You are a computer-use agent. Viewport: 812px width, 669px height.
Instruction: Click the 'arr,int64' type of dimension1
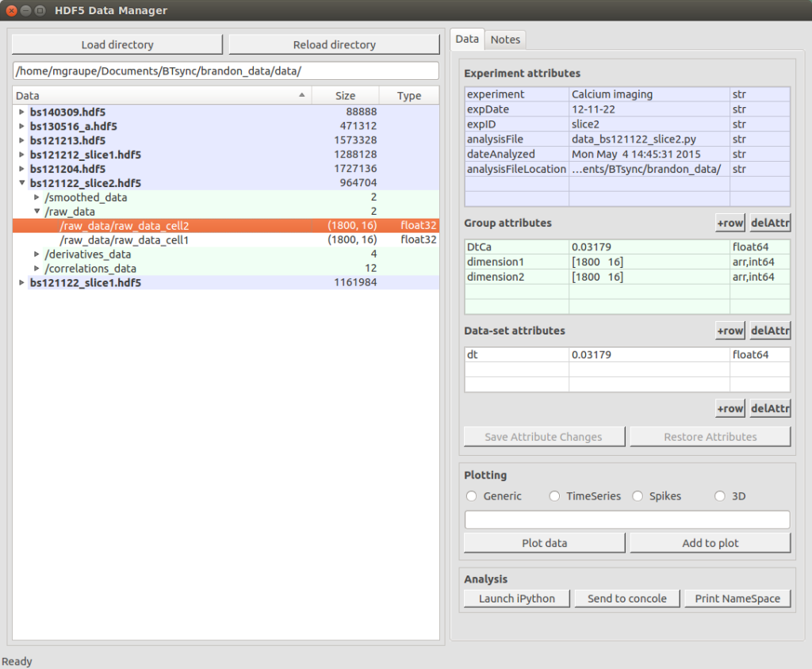click(x=760, y=262)
